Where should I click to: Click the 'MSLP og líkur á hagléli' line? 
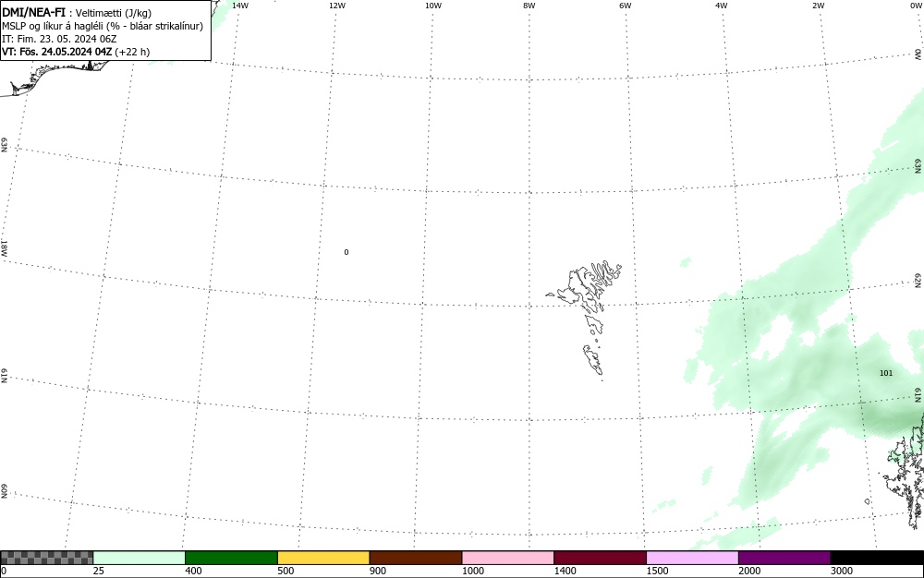coord(103,27)
